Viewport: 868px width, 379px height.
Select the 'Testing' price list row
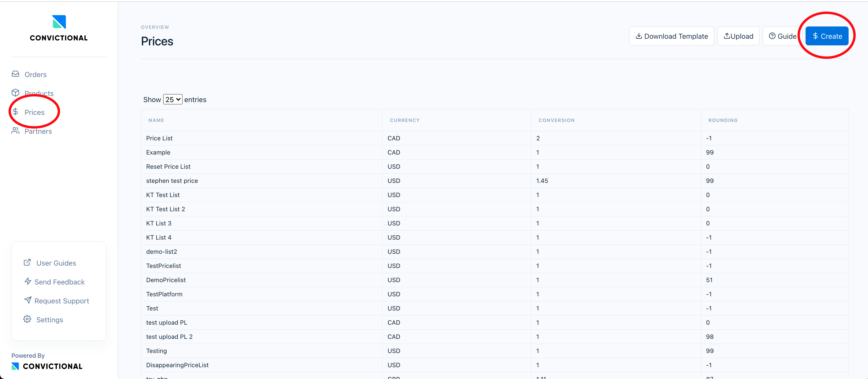coord(495,351)
